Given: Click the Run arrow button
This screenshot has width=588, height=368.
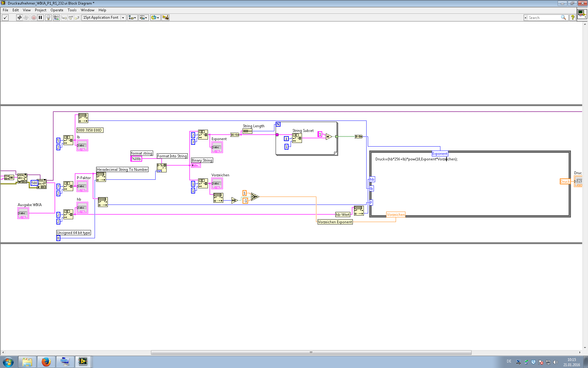Looking at the screenshot, I should click(20, 17).
